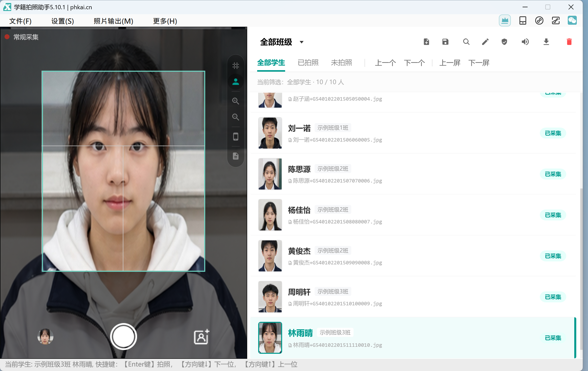
Task: Open the WeChat icon
Action: (x=572, y=20)
